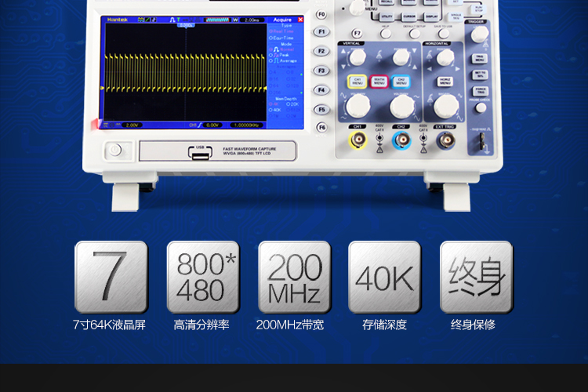Click the 40K memory depth tile

384,277
